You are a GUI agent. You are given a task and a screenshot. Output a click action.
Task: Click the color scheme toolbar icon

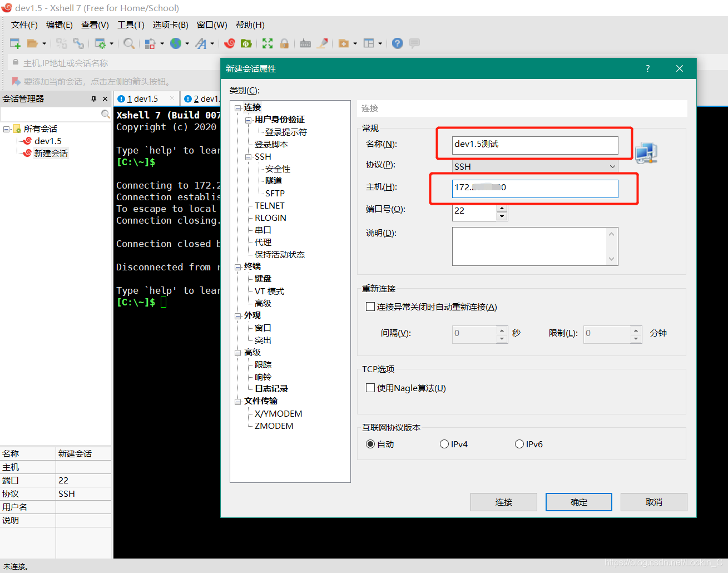pyautogui.click(x=150, y=43)
